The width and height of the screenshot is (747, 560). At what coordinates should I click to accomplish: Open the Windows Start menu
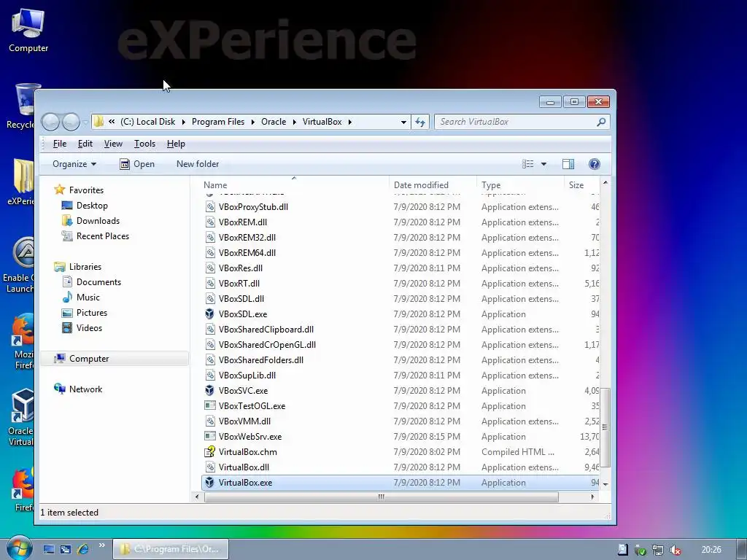point(19,548)
